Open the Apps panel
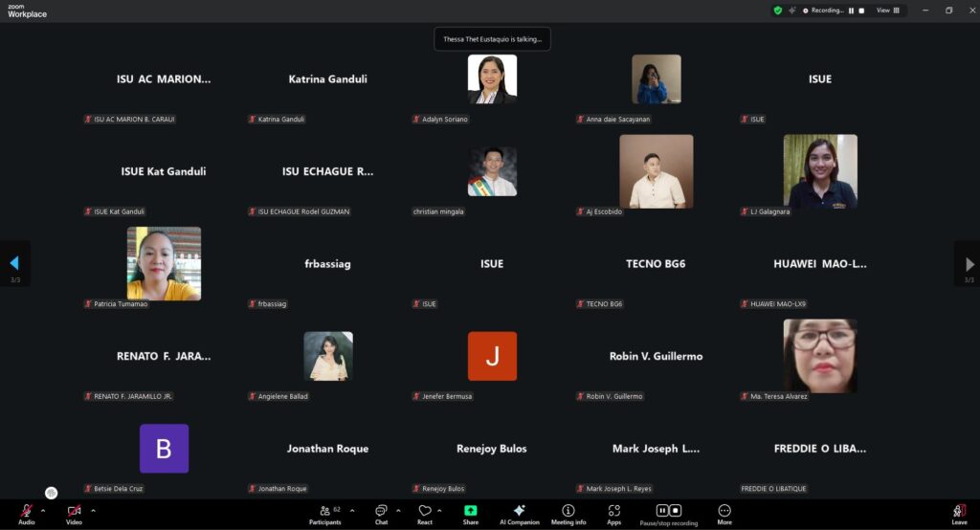The width and height of the screenshot is (980, 530). tap(613, 512)
